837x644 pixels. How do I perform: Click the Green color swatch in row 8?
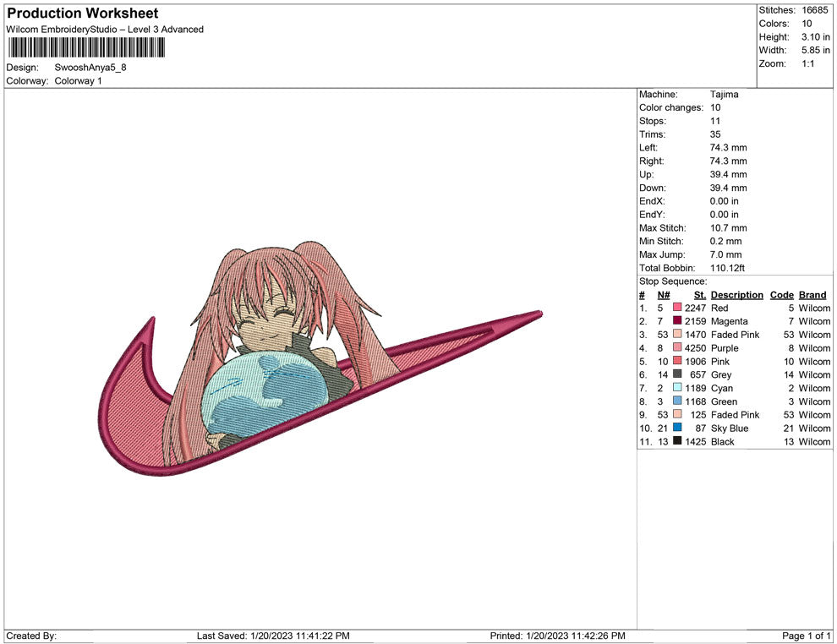(677, 401)
